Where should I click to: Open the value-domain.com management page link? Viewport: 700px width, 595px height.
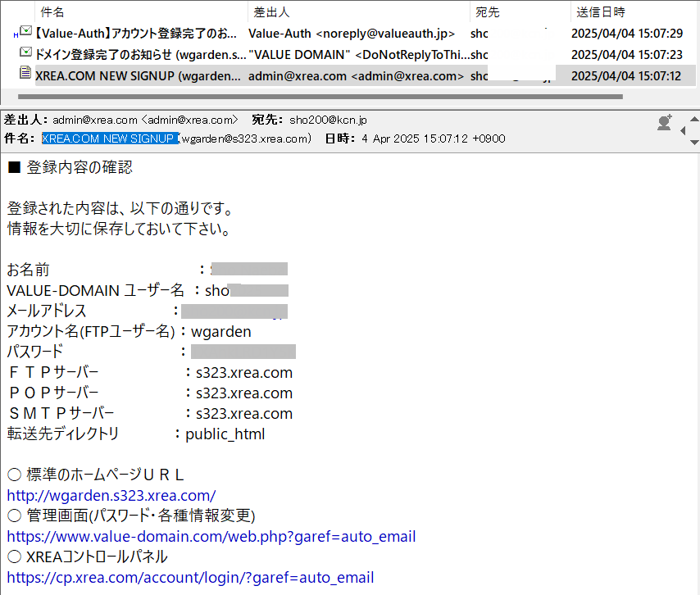click(211, 537)
